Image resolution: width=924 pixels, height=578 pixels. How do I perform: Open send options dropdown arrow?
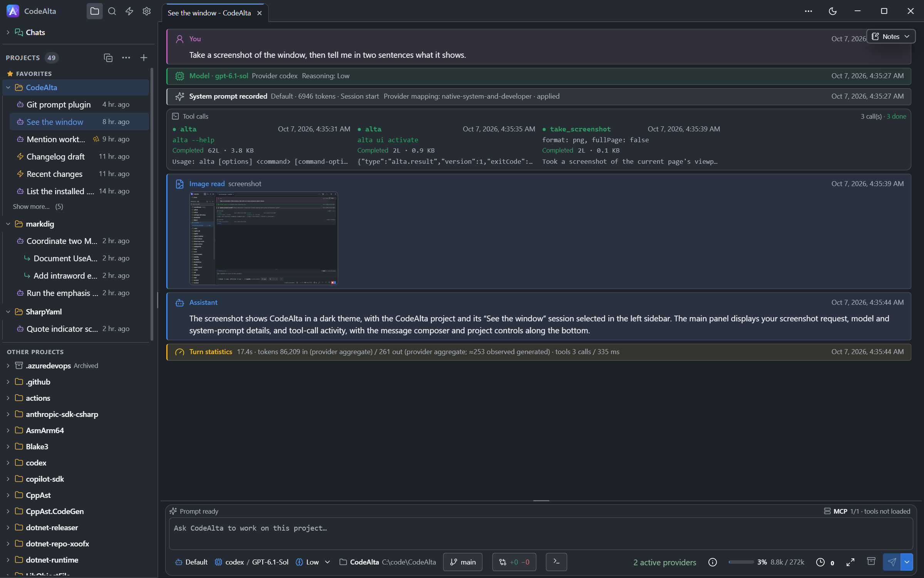(x=907, y=562)
